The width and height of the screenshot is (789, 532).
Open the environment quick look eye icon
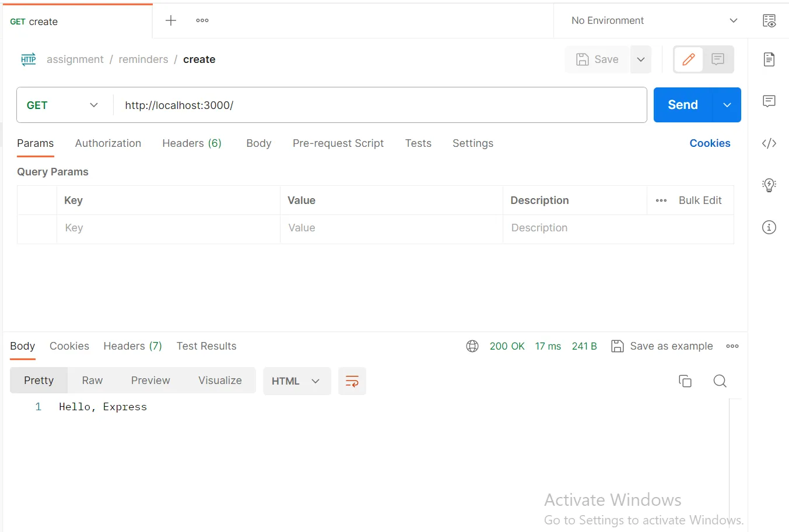point(769,20)
